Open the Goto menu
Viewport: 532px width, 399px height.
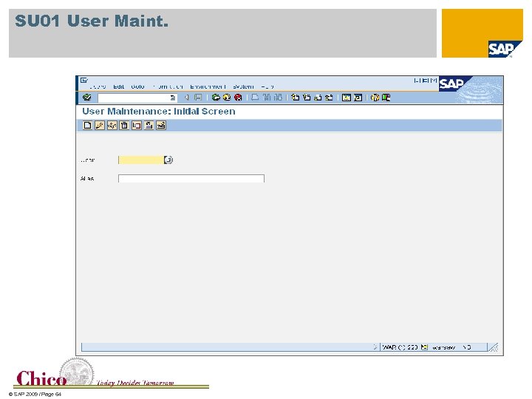(137, 86)
